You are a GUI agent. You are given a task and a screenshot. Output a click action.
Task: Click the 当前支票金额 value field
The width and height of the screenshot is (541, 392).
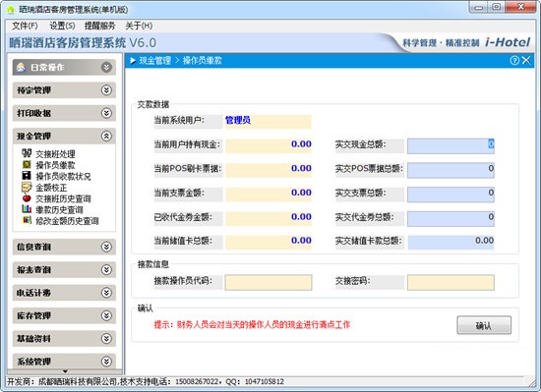[269, 194]
